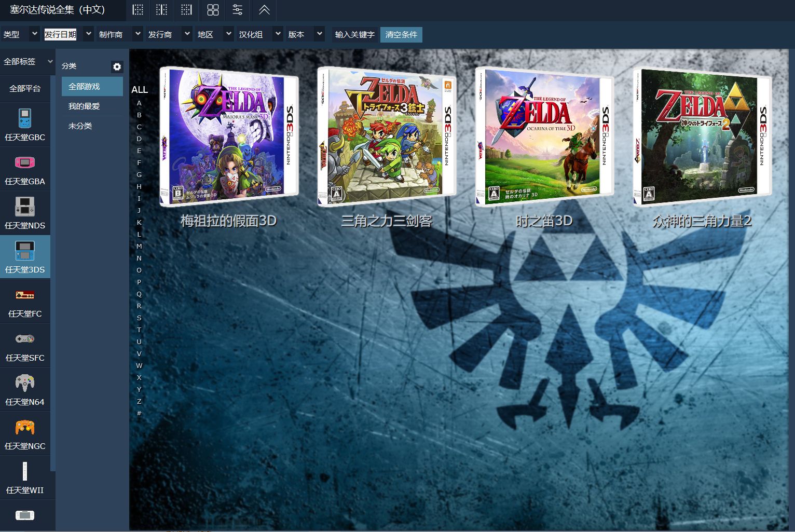This screenshot has height=532, width=795.
Task: Select 未分类 category
Action: tap(80, 126)
